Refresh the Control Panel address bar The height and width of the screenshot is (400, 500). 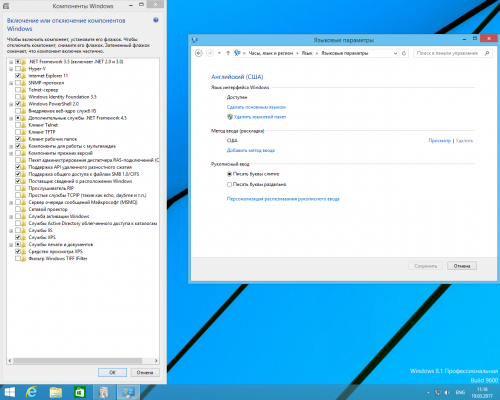(404, 53)
